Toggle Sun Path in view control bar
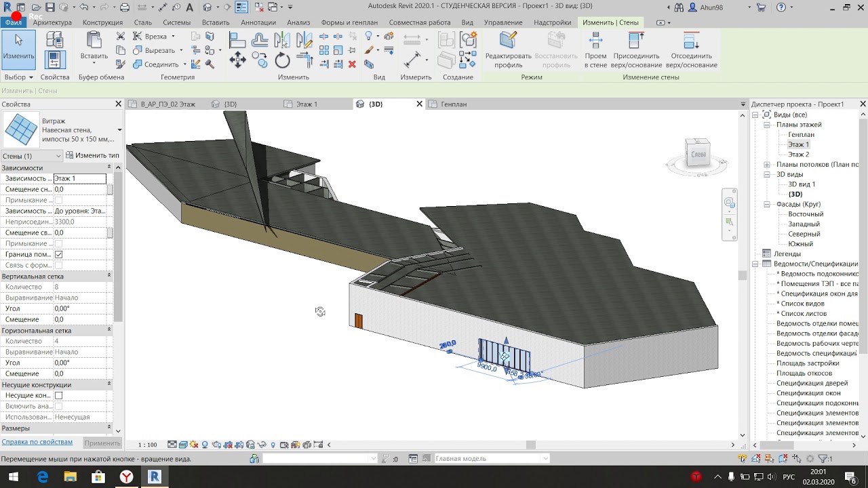Viewport: 868px width, 488px height. click(x=194, y=445)
